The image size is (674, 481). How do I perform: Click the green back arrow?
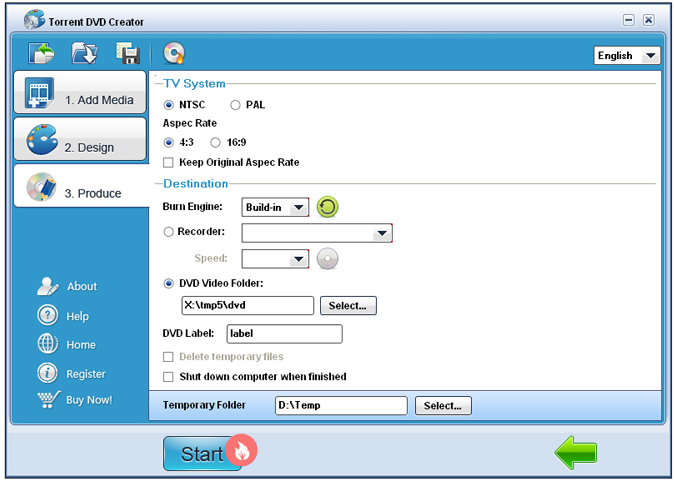pyautogui.click(x=576, y=453)
